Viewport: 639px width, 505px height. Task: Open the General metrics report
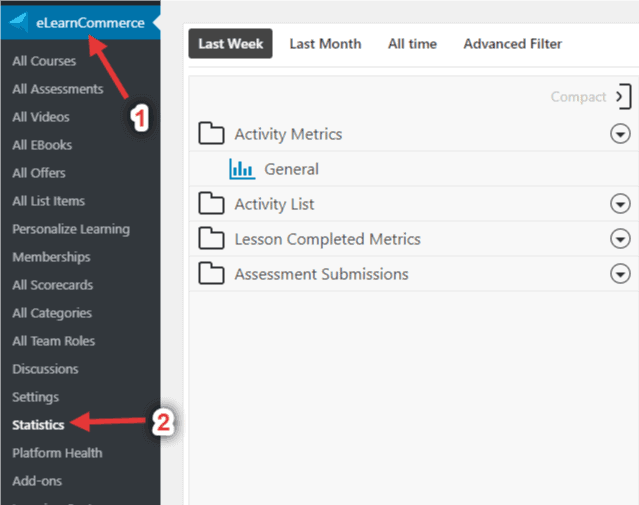click(x=291, y=169)
